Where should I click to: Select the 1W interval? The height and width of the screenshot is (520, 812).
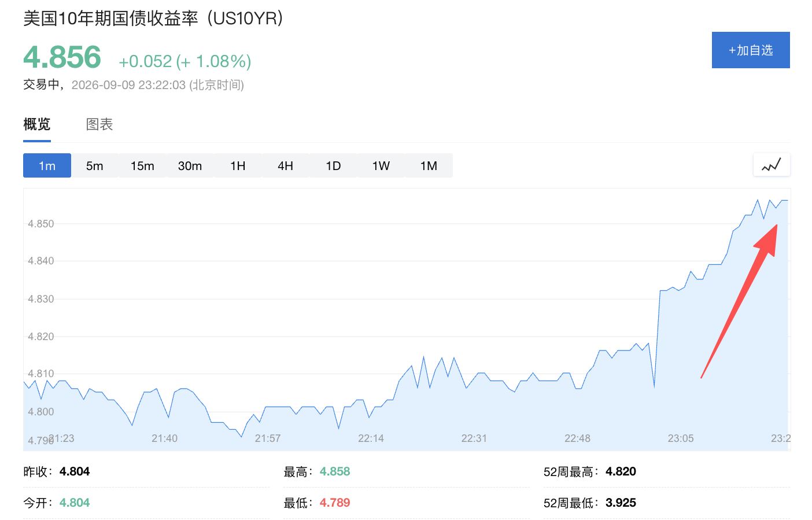pos(381,166)
